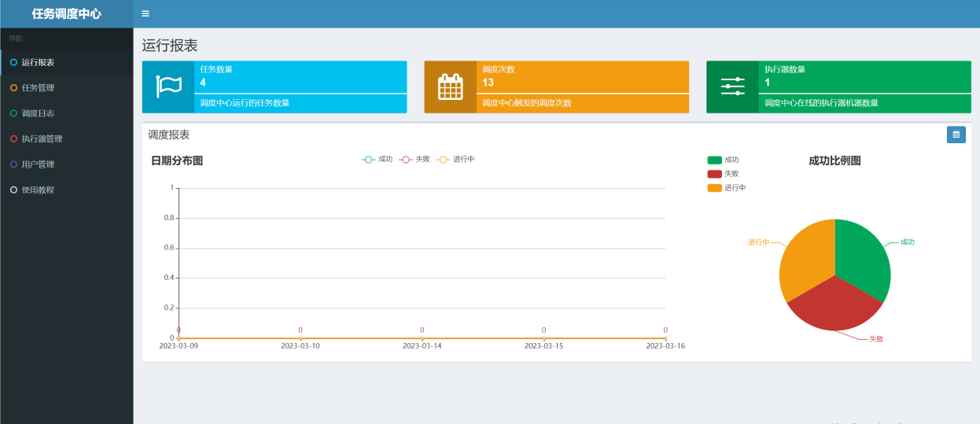
Task: Open 运行报表 in the sidebar
Action: 67,62
